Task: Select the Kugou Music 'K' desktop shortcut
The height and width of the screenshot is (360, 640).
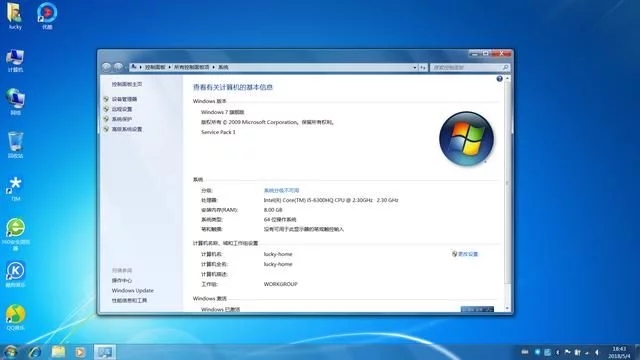Action: (x=16, y=274)
